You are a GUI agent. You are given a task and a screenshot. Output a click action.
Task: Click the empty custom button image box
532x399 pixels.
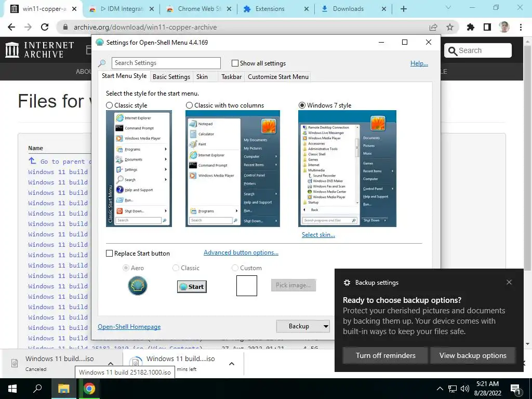click(x=247, y=286)
